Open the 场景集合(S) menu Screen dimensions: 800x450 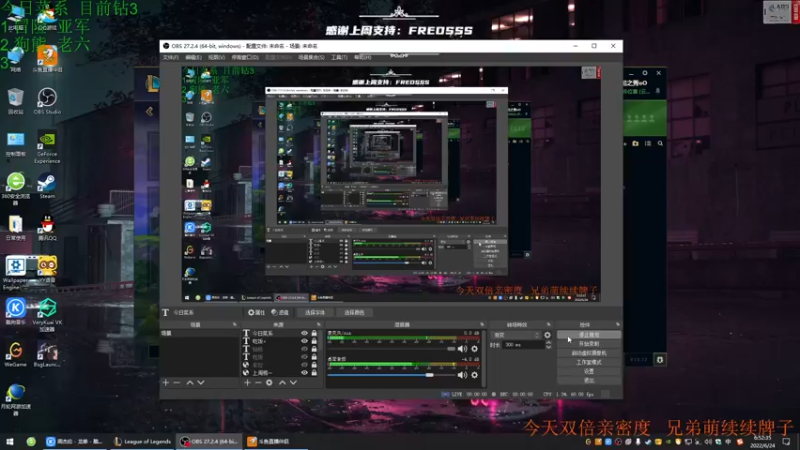311,57
